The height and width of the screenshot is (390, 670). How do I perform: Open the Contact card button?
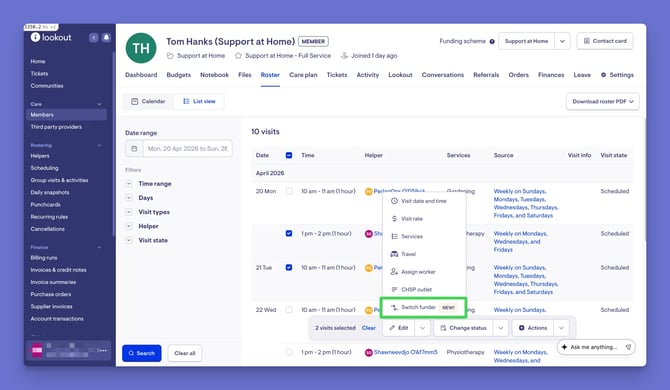pos(605,41)
